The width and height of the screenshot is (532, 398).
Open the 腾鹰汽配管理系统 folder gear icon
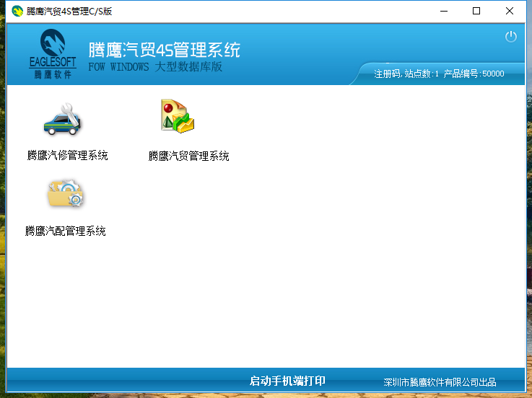point(66,193)
